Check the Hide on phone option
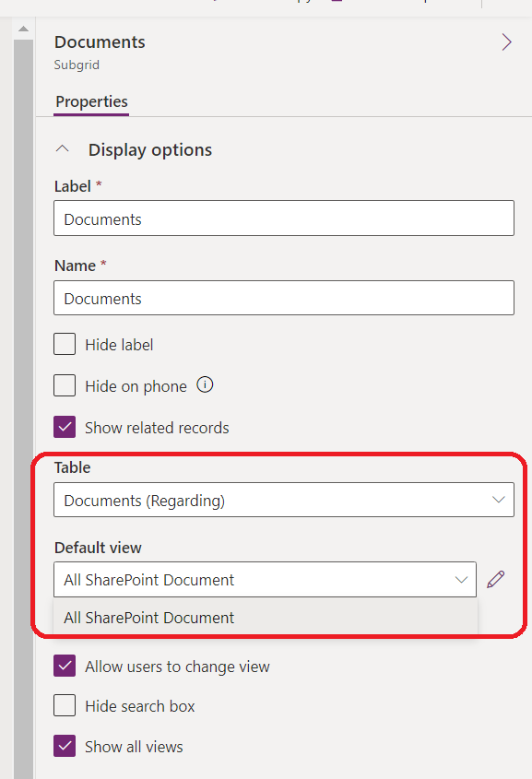This screenshot has height=779, width=532. coord(65,385)
